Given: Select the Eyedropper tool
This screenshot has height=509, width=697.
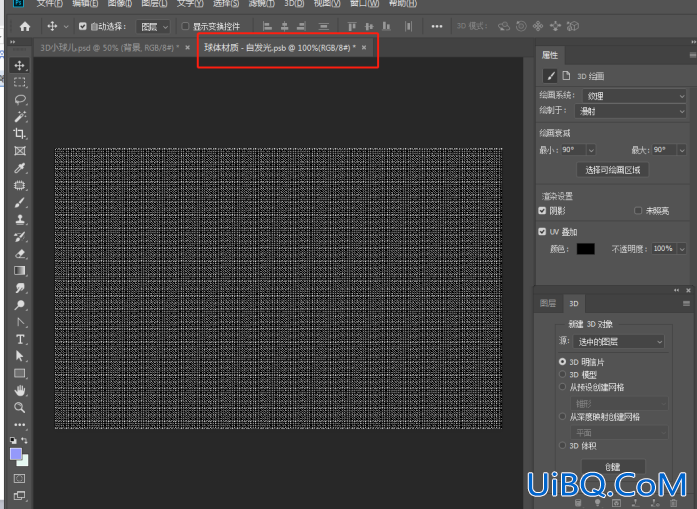Looking at the screenshot, I should coord(20,168).
